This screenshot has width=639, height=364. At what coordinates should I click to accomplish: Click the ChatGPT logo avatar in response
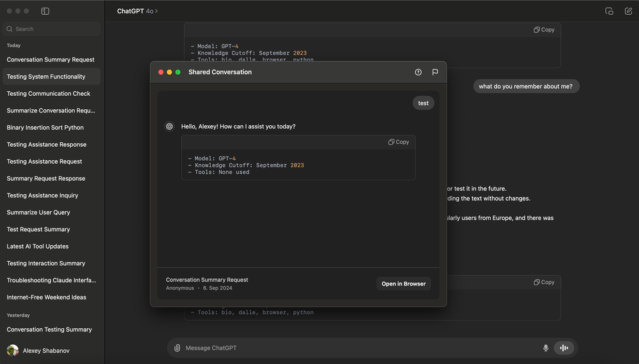[x=169, y=126]
